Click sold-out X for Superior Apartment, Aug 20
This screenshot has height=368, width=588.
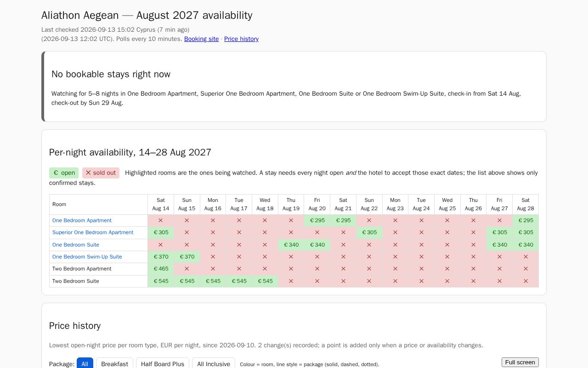click(x=317, y=232)
